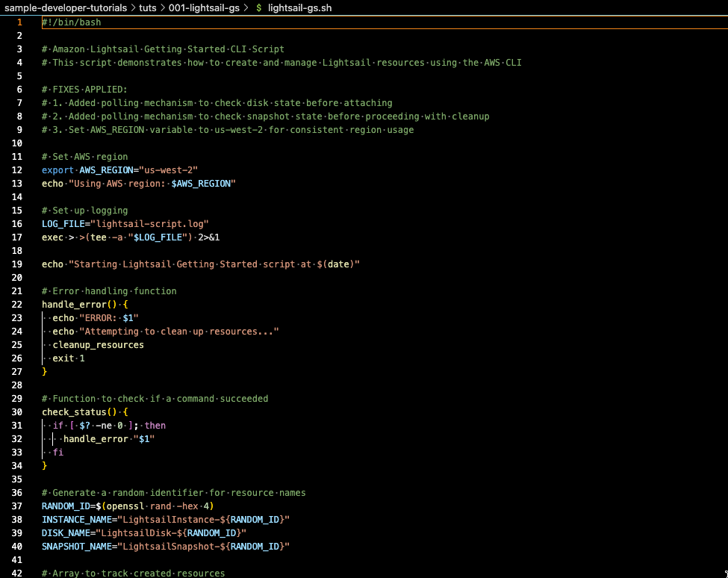Click the 'FIXES APPLIED:' comment
Screen dimensions: 728x578
coord(84,90)
